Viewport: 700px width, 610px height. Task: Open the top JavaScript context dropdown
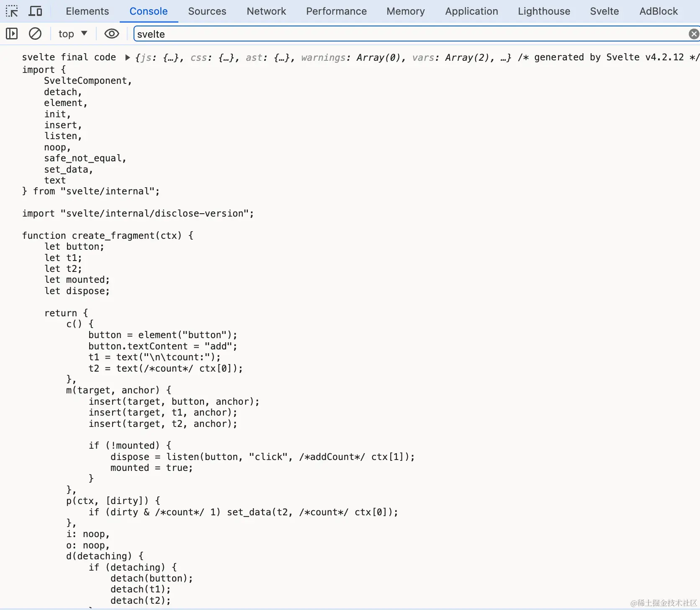(73, 34)
